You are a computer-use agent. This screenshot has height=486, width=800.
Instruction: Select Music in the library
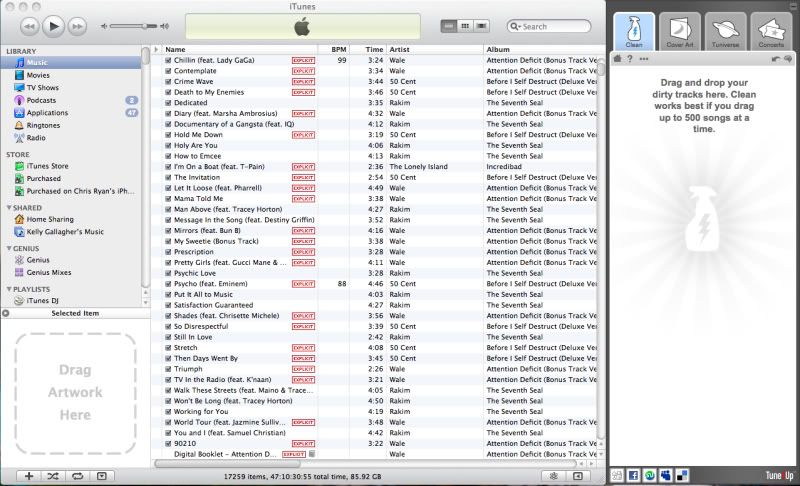[x=71, y=62]
